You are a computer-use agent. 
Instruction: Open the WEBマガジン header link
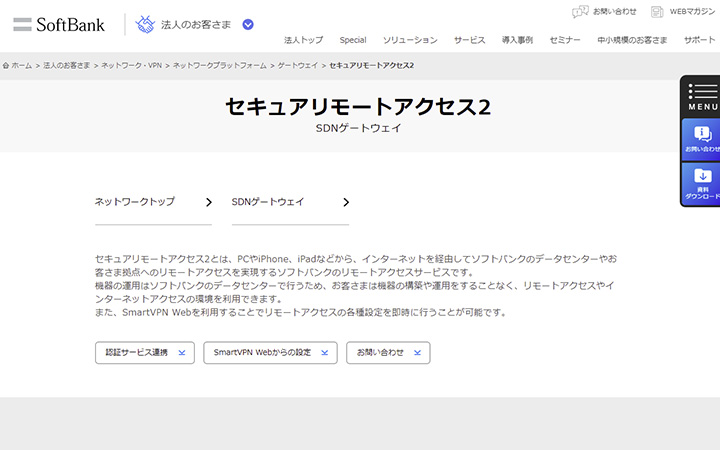click(x=692, y=11)
